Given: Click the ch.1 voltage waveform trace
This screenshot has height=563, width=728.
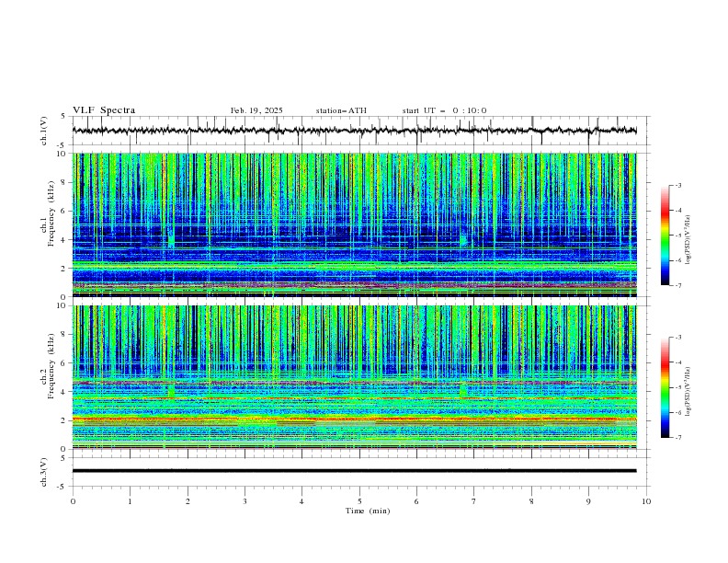Looking at the screenshot, I should tap(354, 131).
